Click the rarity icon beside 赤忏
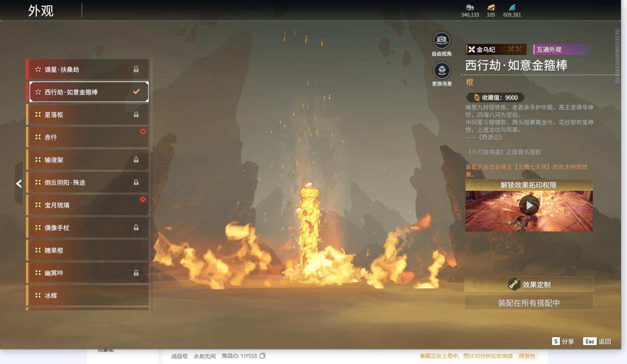 pyautogui.click(x=38, y=137)
